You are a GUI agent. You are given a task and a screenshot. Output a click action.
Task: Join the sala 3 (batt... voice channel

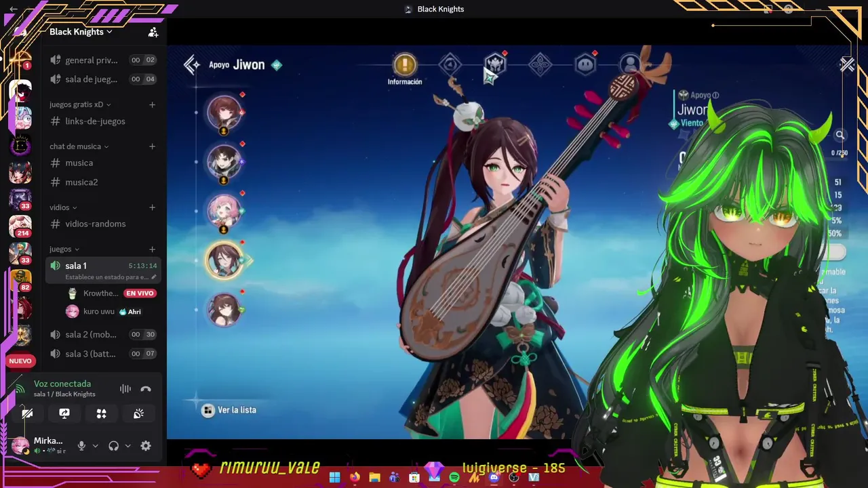(x=103, y=354)
